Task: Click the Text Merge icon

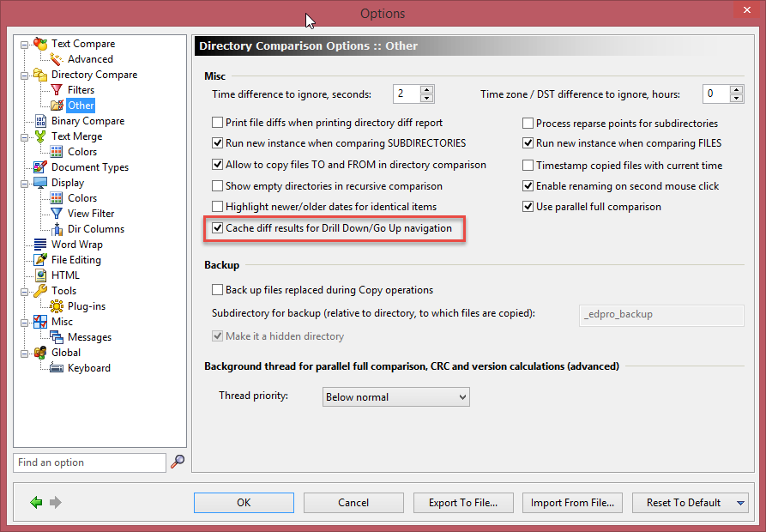Action: coord(40,136)
